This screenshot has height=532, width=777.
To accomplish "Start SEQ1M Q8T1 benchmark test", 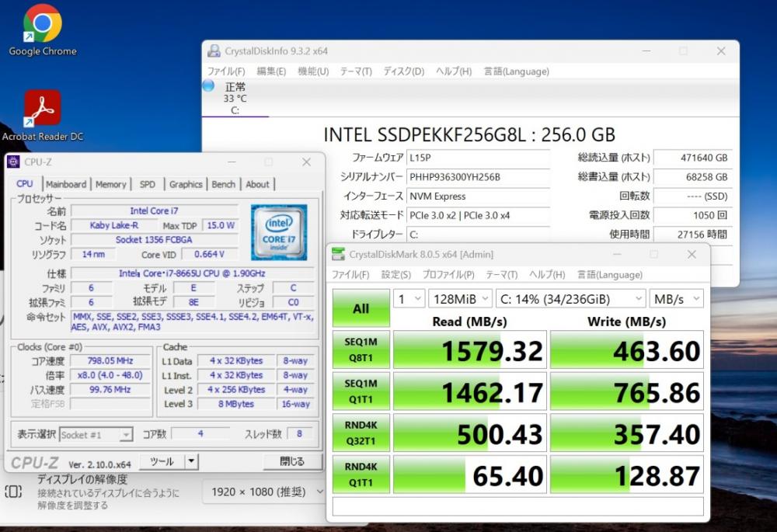I will pos(361,349).
